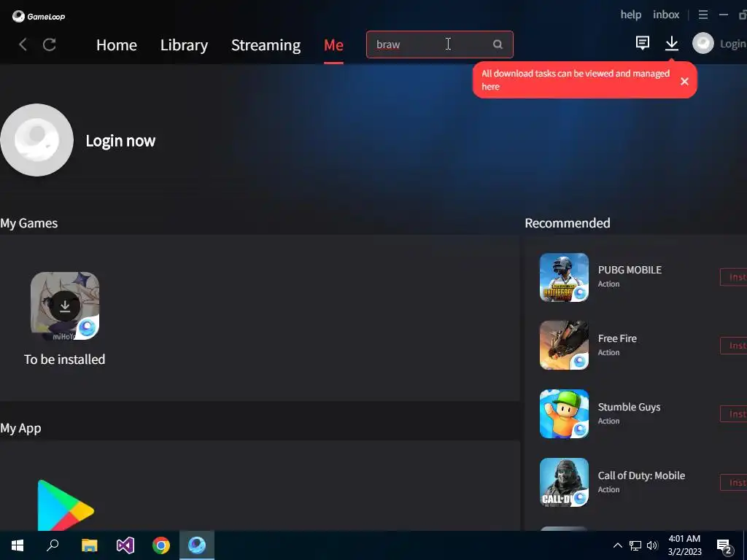The image size is (747, 560).
Task: Click the large profile avatar
Action: point(36,140)
